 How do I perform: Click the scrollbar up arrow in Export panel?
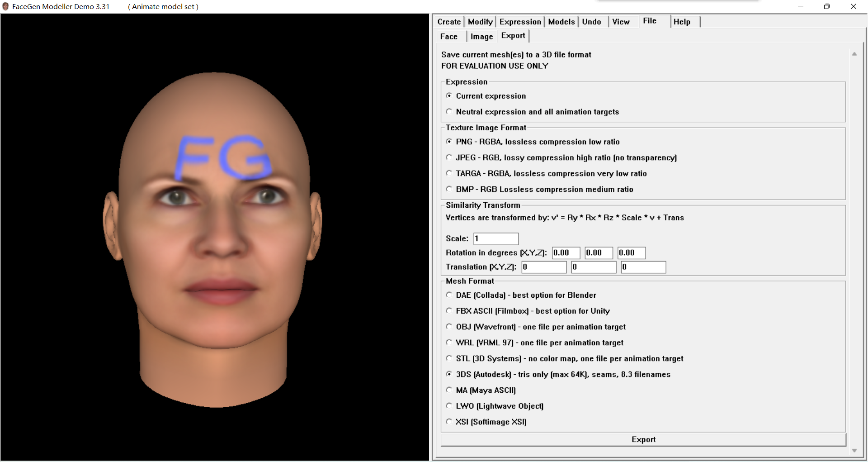(854, 54)
